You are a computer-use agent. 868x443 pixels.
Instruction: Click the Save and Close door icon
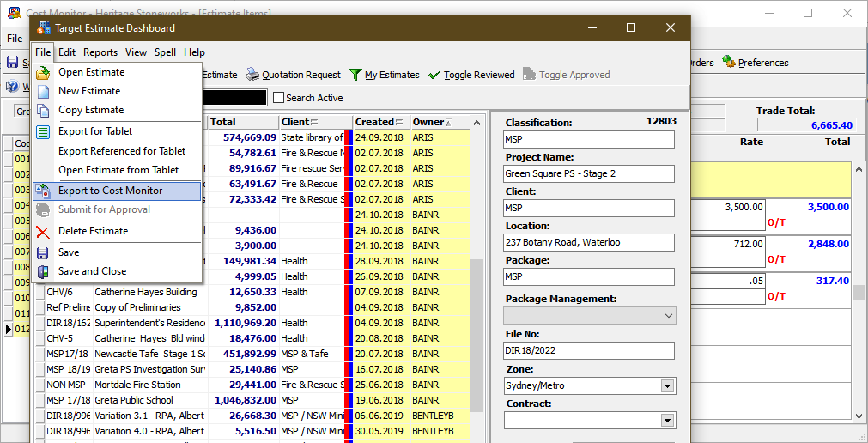click(x=43, y=272)
